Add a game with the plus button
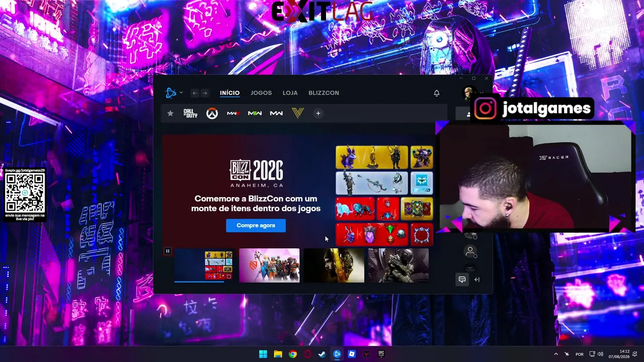 pyautogui.click(x=318, y=113)
